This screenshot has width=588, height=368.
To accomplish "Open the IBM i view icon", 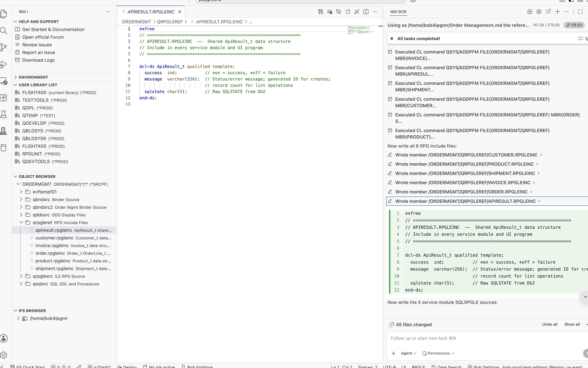I will click(x=3, y=131).
